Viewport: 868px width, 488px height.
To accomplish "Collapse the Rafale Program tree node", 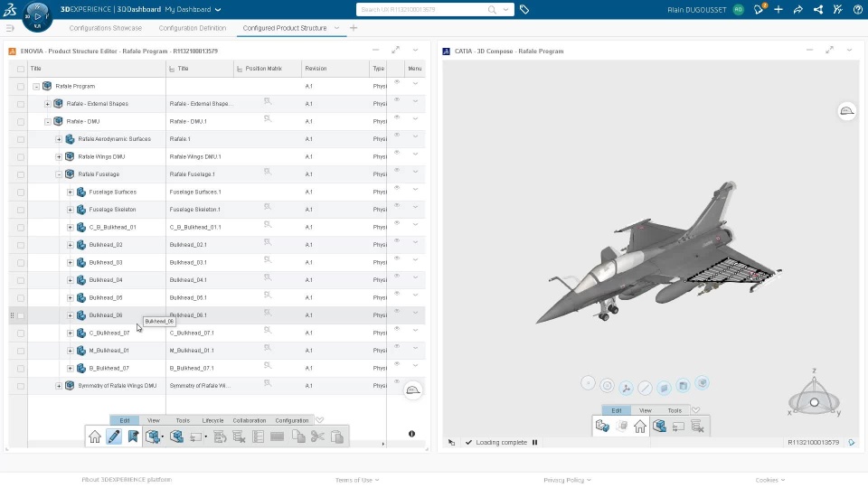I will point(36,87).
